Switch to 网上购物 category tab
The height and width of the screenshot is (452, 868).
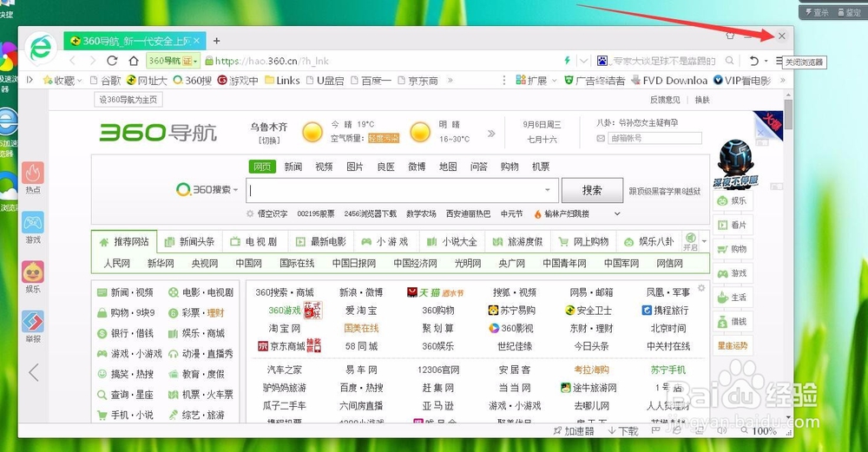pos(583,242)
